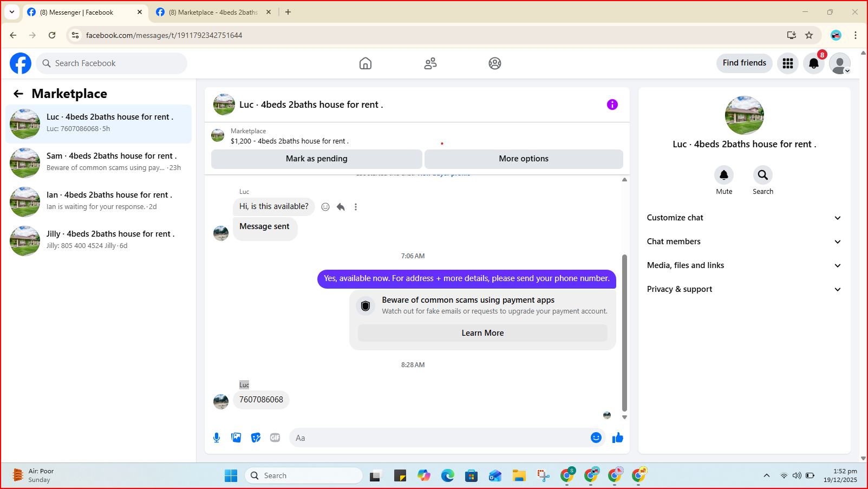868x489 pixels.
Task: Choose a GIF using the GIF icon
Action: point(275,438)
